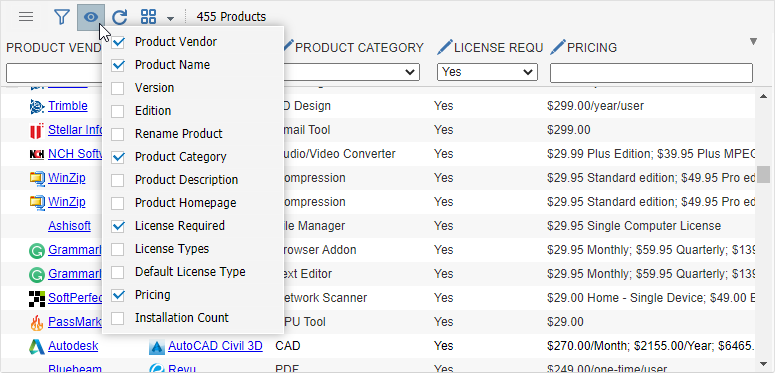Click the filter funnel icon

point(61,17)
